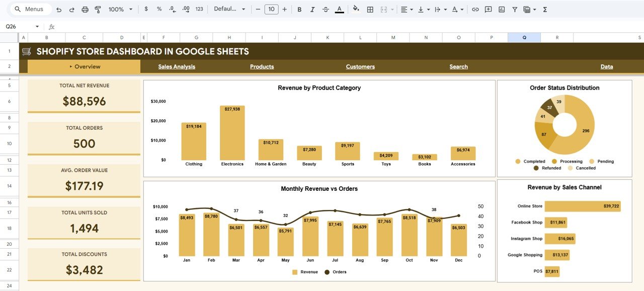Toggle strikethrough formatting

[x=326, y=9]
